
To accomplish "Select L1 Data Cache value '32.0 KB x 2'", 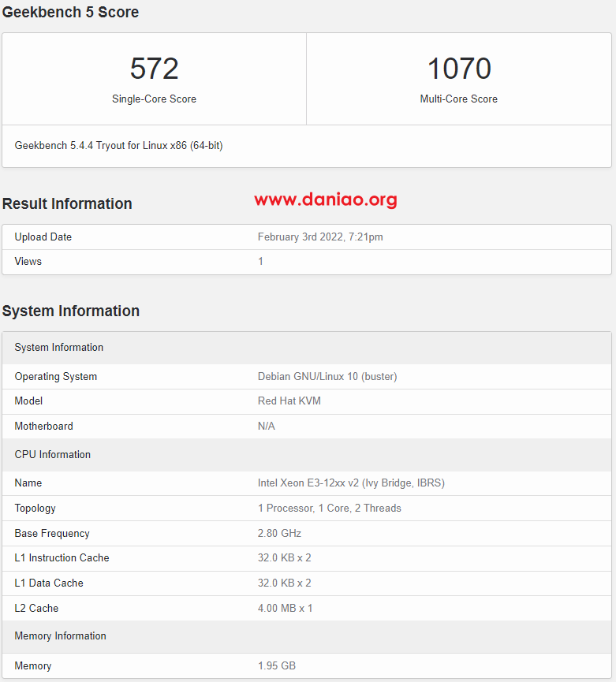I will tap(285, 583).
